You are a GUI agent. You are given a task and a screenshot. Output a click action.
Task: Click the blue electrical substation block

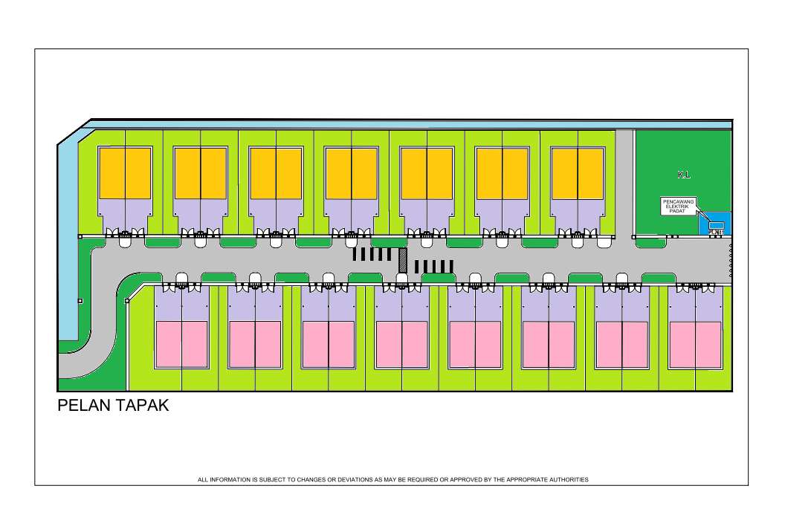point(715,223)
